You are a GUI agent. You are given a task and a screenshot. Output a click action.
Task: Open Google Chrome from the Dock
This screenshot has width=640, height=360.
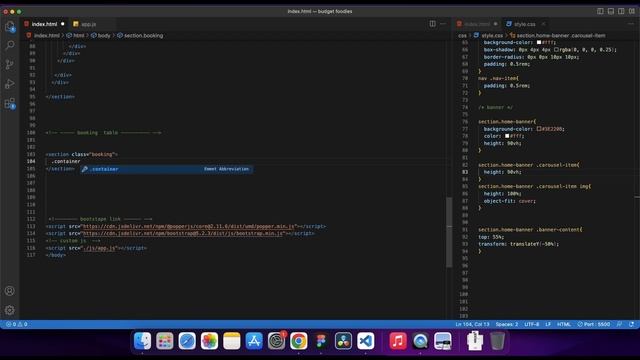(298, 341)
